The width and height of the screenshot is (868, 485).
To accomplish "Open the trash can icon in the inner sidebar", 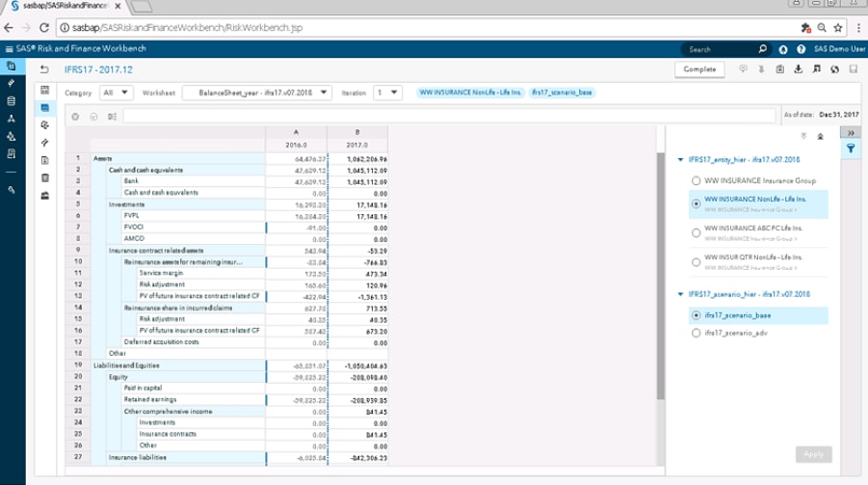I will coord(45,178).
